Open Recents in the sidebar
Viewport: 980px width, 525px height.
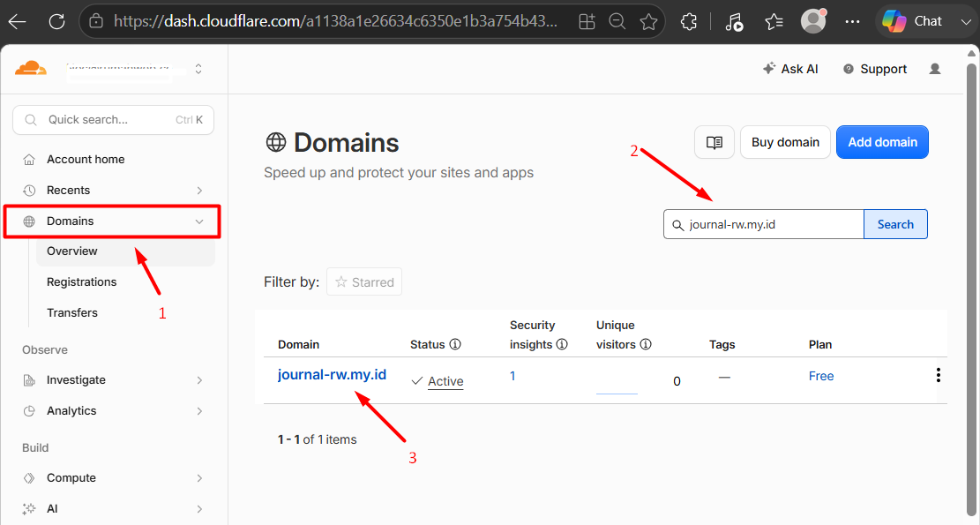(68, 190)
